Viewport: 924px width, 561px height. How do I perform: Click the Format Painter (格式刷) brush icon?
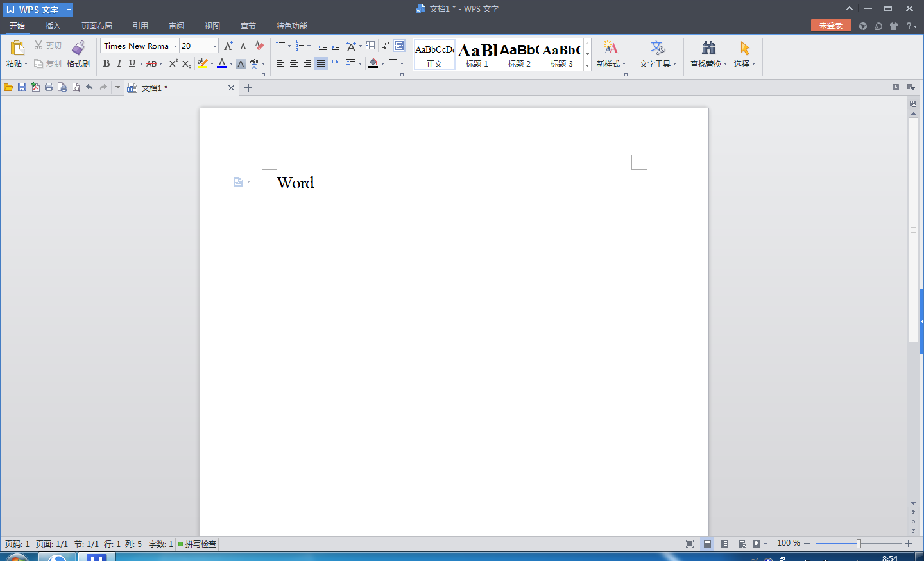(x=78, y=49)
